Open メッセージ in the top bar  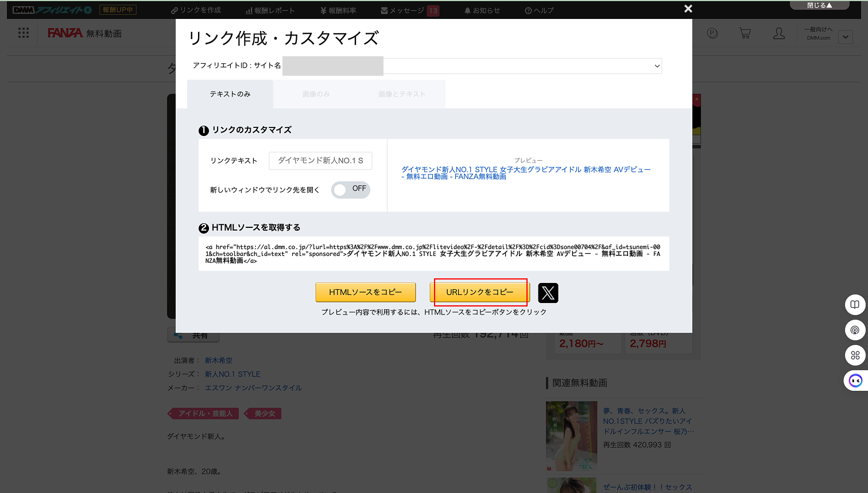point(402,10)
